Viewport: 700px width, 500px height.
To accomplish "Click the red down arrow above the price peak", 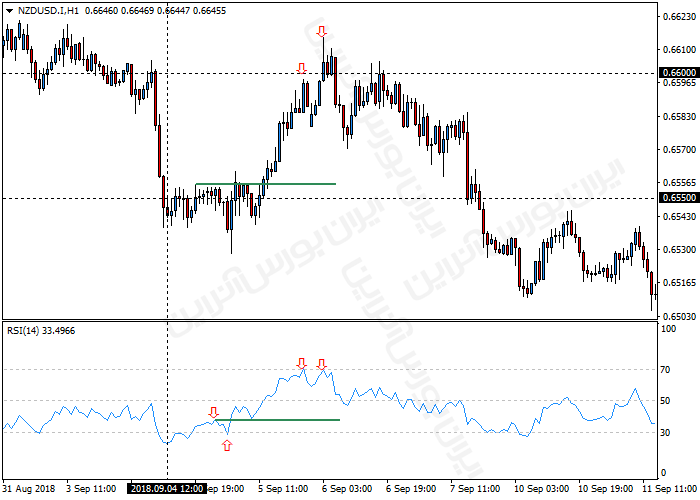I will click(x=321, y=32).
